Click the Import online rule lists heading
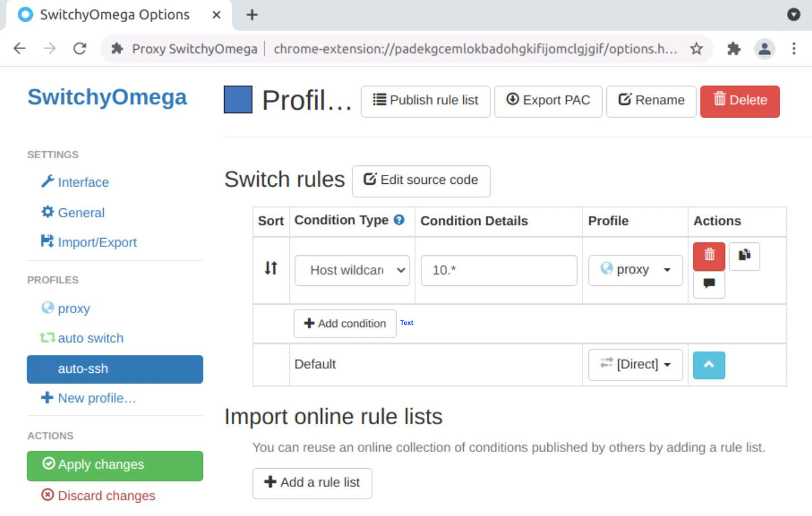812x516 pixels. (x=333, y=417)
